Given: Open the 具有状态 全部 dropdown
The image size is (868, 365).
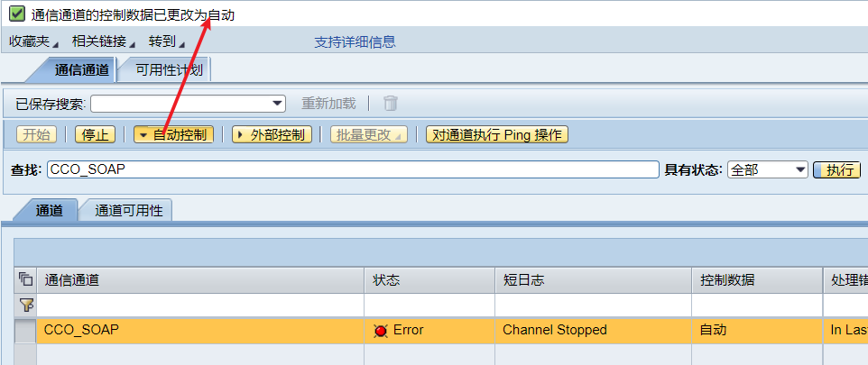Looking at the screenshot, I should pyautogui.click(x=768, y=169).
